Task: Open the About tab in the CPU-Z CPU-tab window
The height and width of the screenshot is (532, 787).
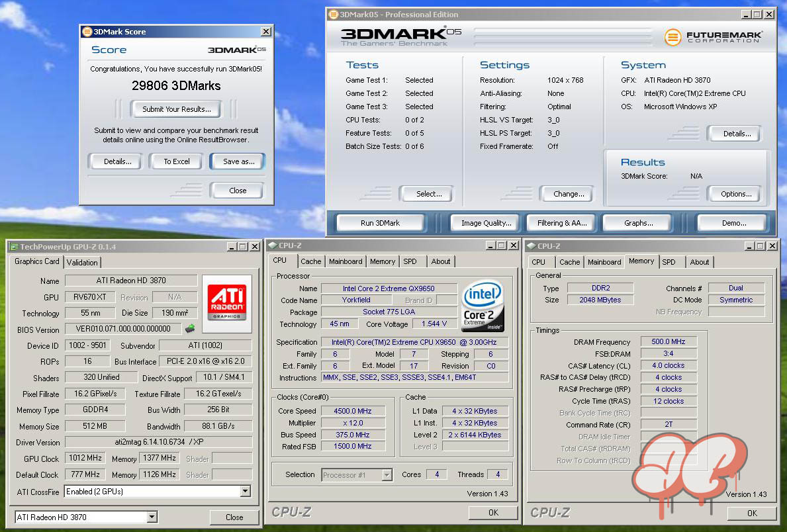Action: tap(441, 261)
